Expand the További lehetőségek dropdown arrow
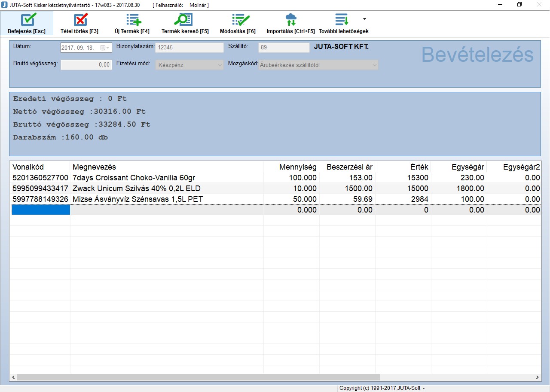This screenshot has width=550, height=392. click(364, 19)
